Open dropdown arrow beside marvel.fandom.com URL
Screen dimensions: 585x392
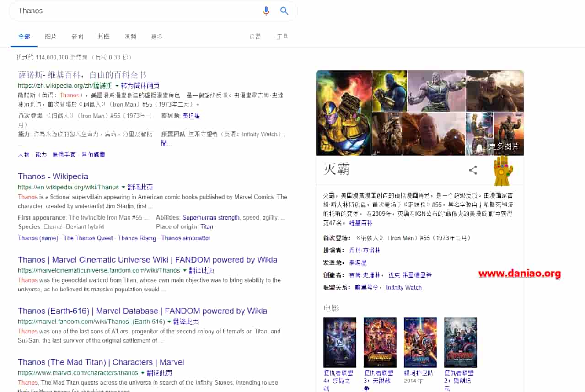[x=169, y=322]
